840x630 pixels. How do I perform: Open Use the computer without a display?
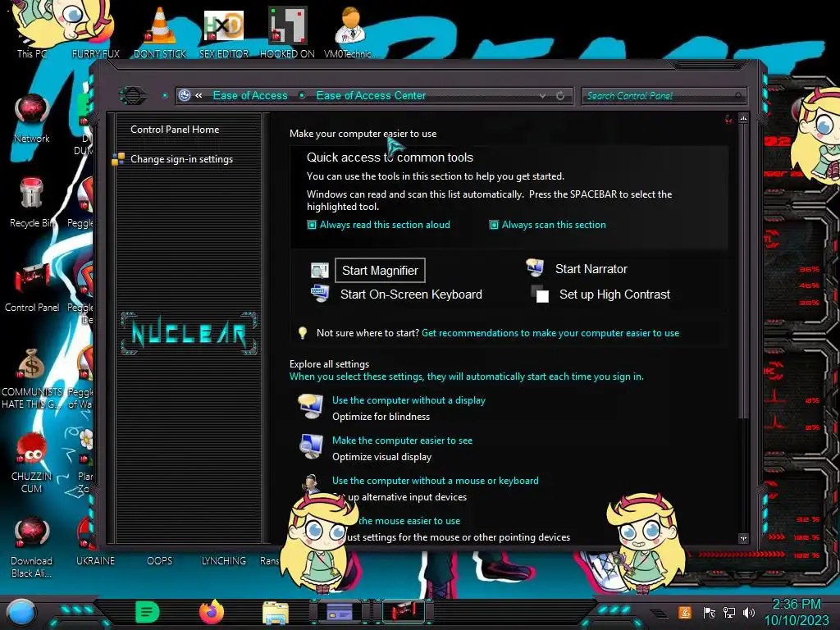(409, 400)
